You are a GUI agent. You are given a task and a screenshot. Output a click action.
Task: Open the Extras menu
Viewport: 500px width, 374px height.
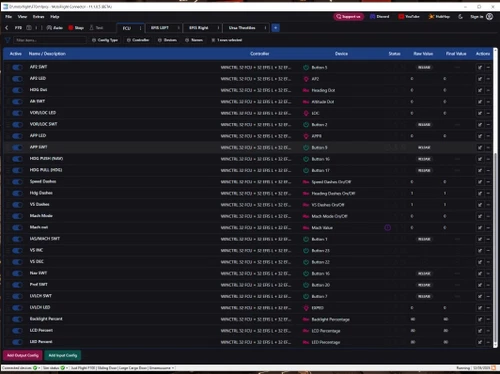point(38,16)
